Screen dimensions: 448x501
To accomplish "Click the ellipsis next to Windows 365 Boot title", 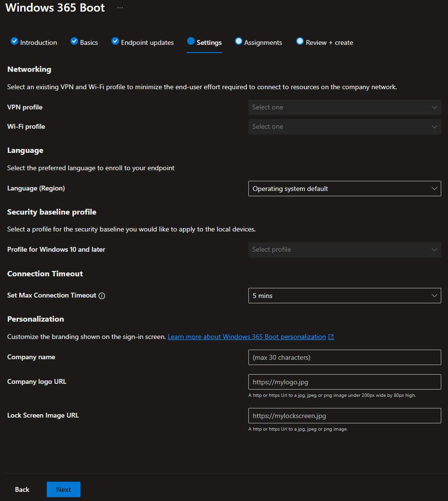I will pos(120,8).
